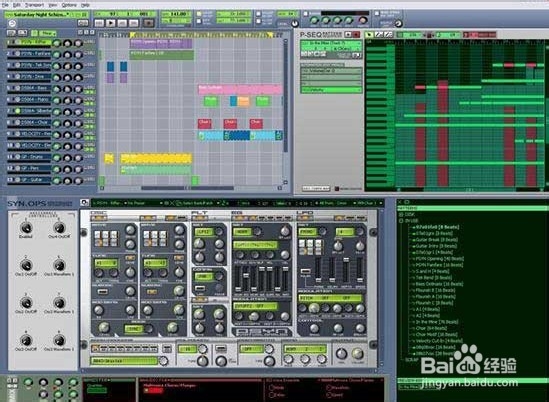This screenshot has width=549, height=402.
Task: Select PSYN Opening pattern in browser
Action: point(439,259)
